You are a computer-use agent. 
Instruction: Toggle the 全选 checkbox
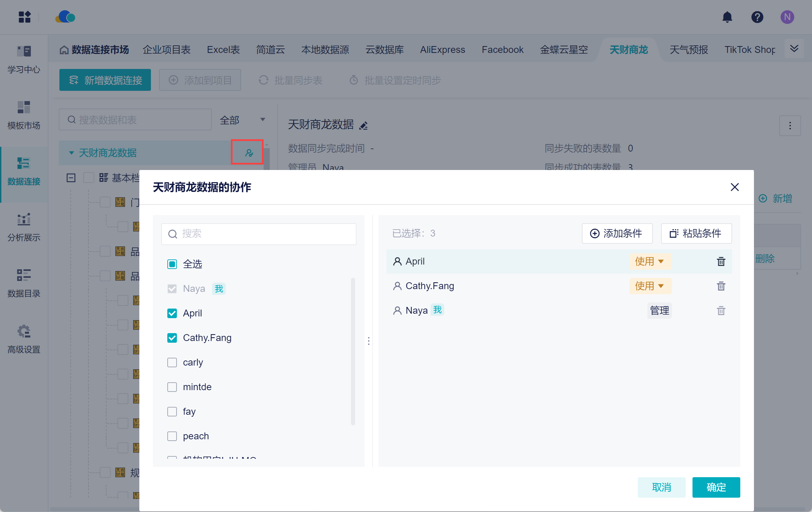(172, 264)
